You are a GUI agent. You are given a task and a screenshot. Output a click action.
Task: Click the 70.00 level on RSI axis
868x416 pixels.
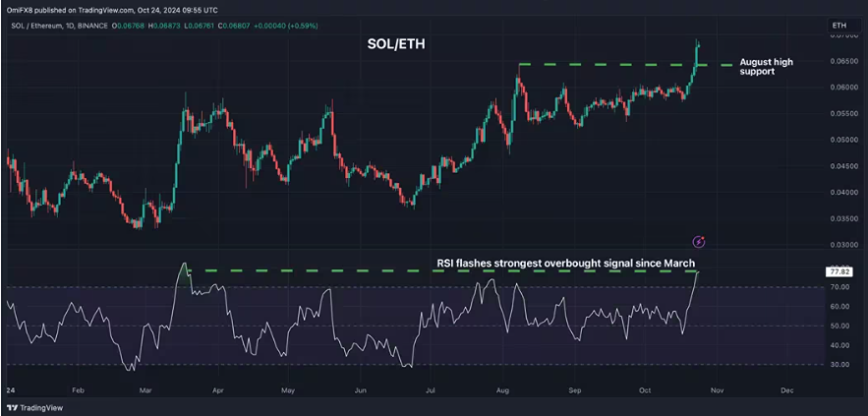(839, 287)
